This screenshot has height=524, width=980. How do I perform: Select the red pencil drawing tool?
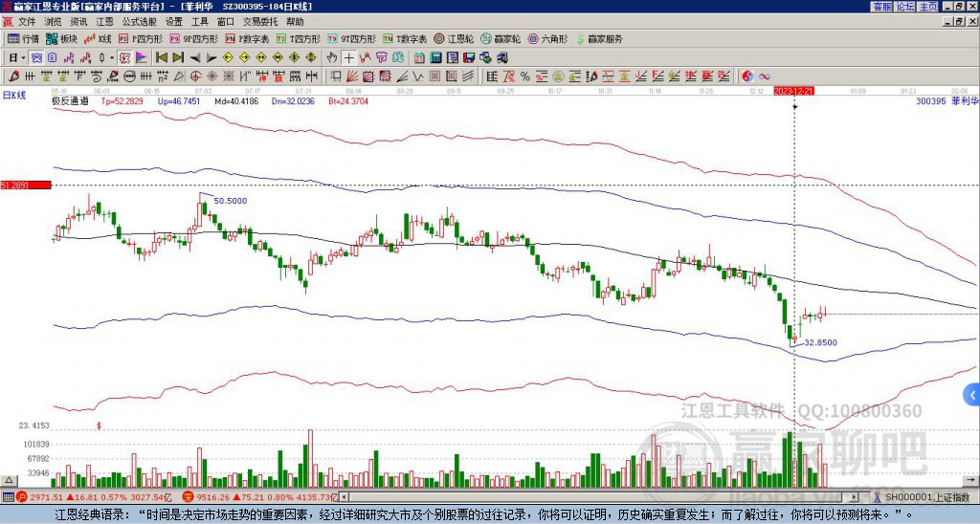[x=13, y=76]
